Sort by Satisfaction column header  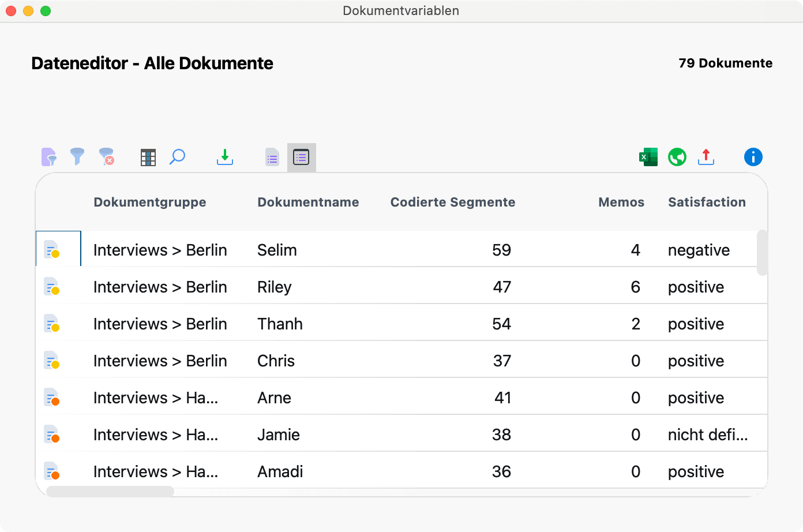[707, 202]
